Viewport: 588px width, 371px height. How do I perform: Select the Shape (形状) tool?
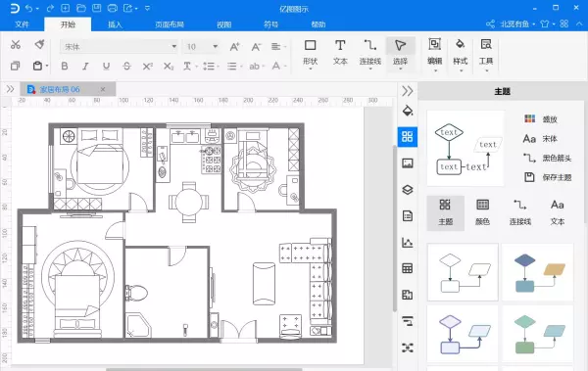[x=310, y=53]
